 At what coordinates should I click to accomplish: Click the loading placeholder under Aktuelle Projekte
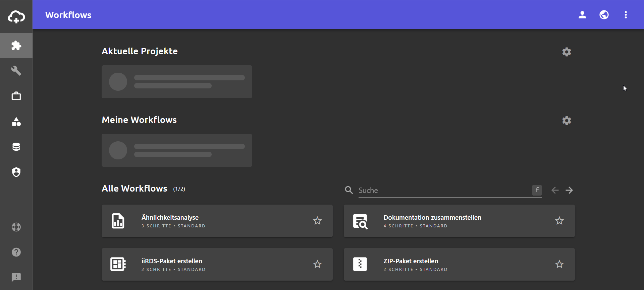click(177, 82)
